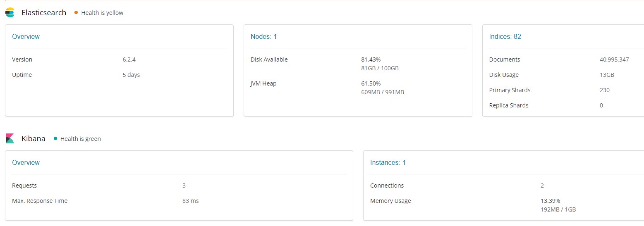
Task: Open the Elasticsearch Overview link
Action: (26, 36)
